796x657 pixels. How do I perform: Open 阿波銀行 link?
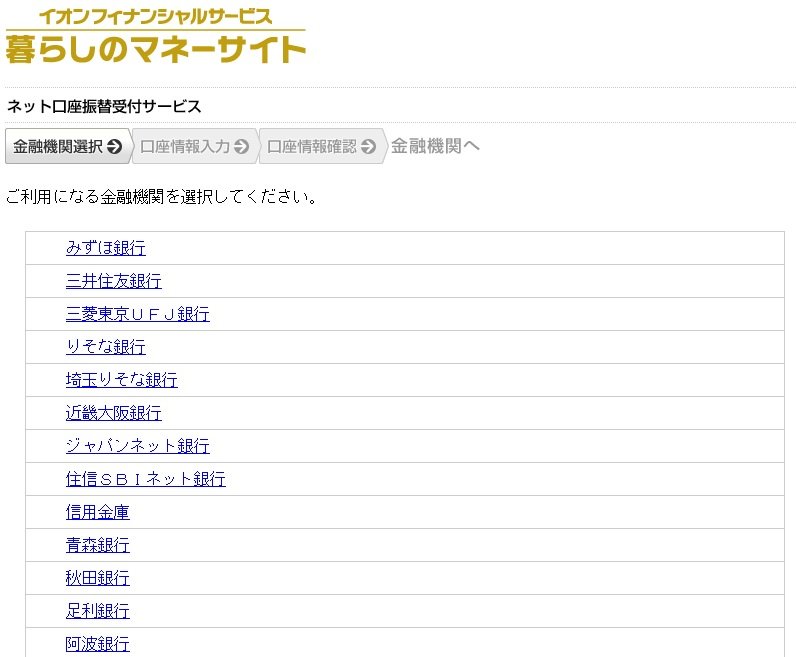tap(97, 644)
